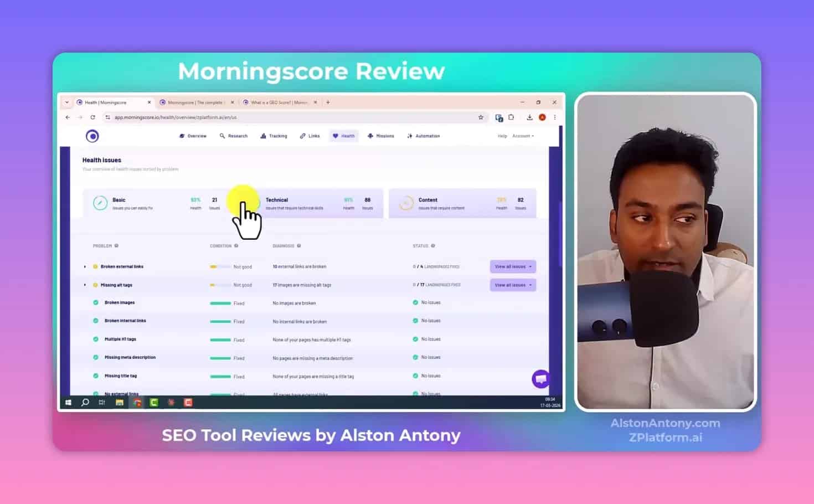The height and width of the screenshot is (504, 814).
Task: Open the Automation section icon
Action: (x=409, y=136)
